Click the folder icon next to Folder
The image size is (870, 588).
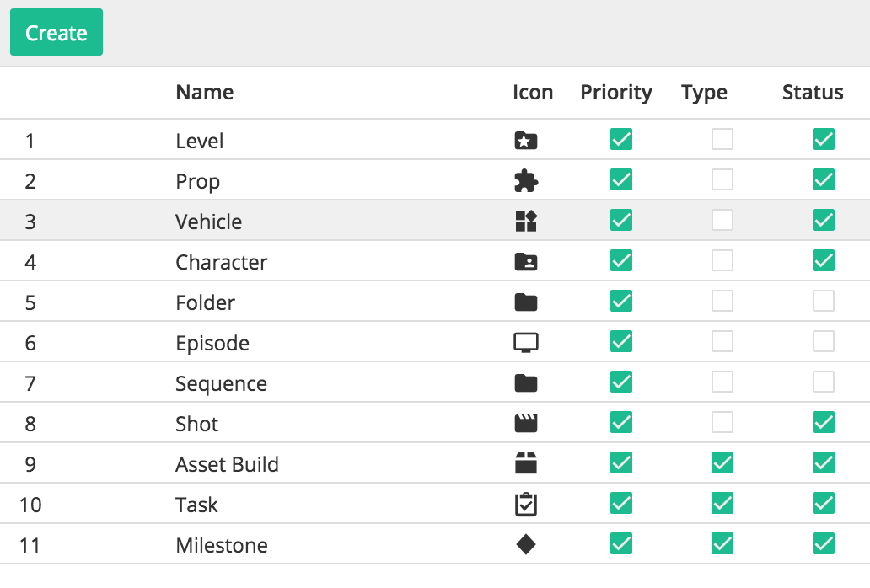point(525,301)
